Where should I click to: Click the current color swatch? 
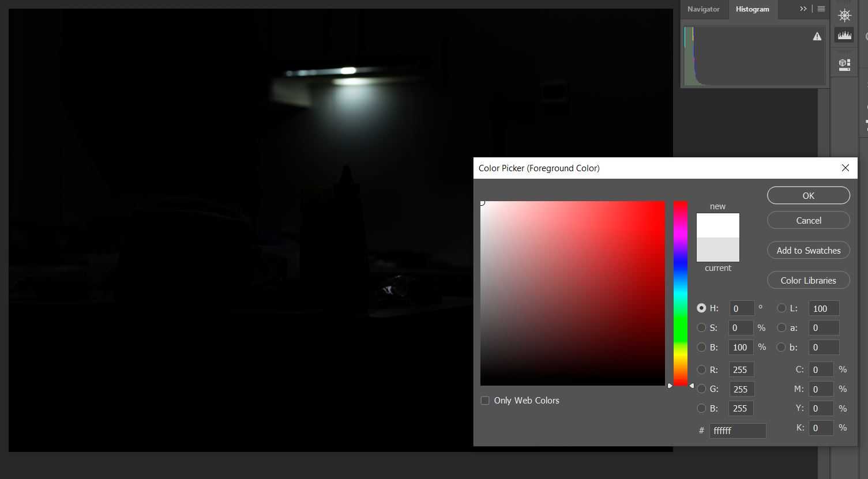point(717,250)
